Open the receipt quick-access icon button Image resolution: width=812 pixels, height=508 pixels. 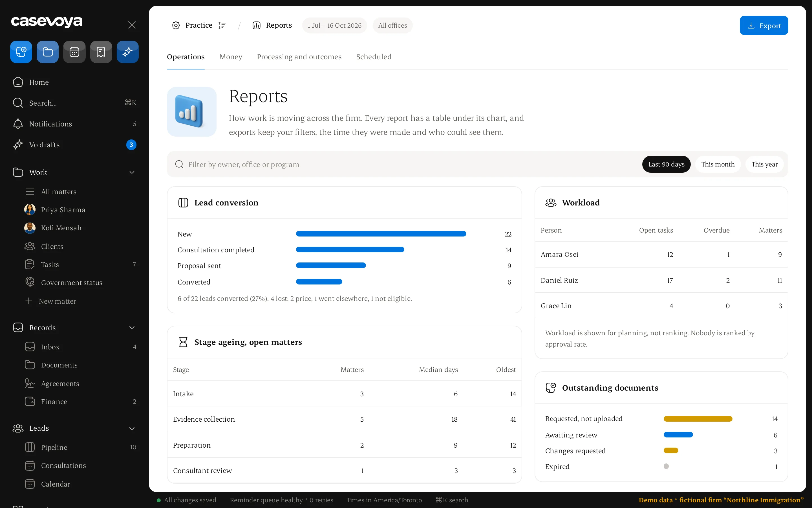pos(101,52)
